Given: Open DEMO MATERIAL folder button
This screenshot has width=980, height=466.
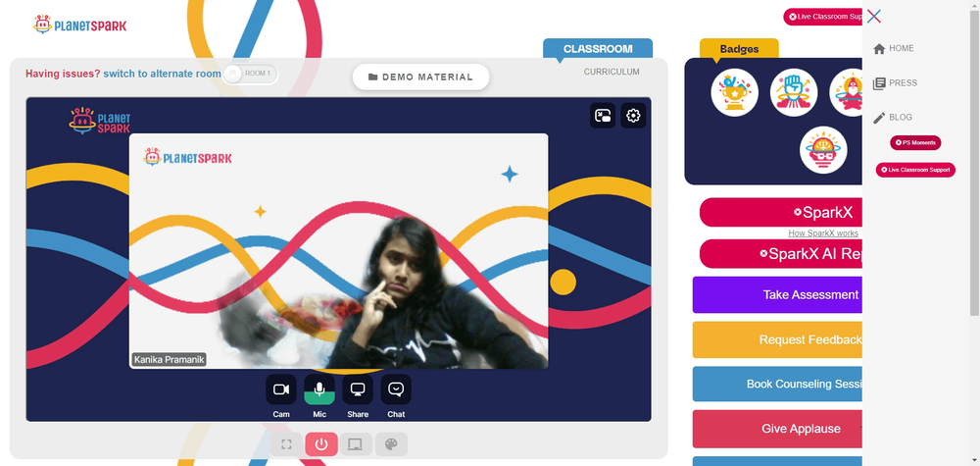Looking at the screenshot, I should coord(420,77).
